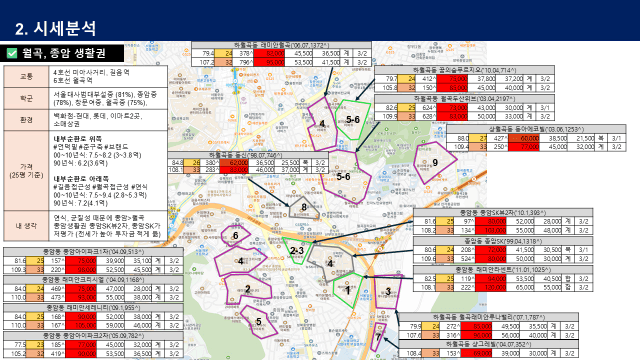Click the 종암동 종암아이파크1차 table header
This screenshot has height=360, width=640.
coord(93,251)
